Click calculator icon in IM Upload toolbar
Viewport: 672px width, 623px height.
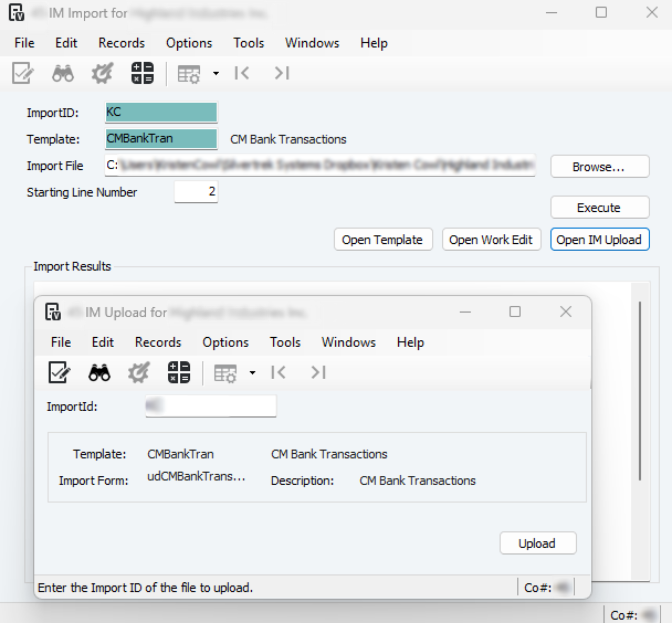coord(179,372)
